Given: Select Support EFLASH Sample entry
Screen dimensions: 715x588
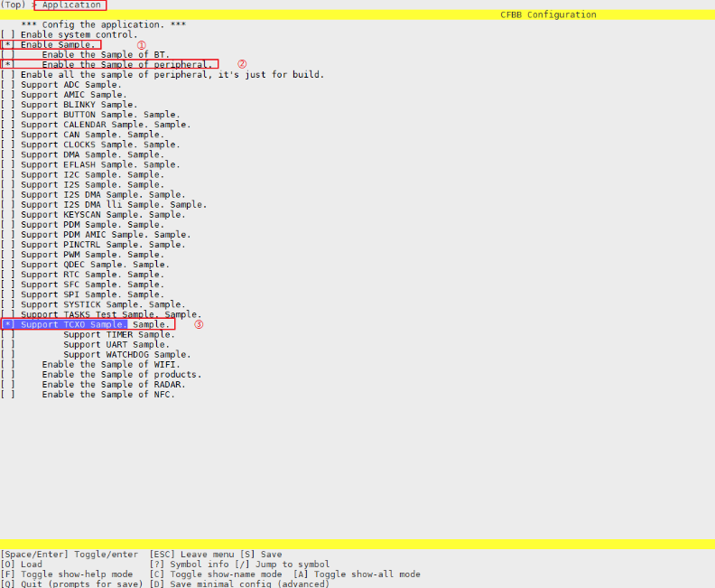Looking at the screenshot, I should pos(8,164).
